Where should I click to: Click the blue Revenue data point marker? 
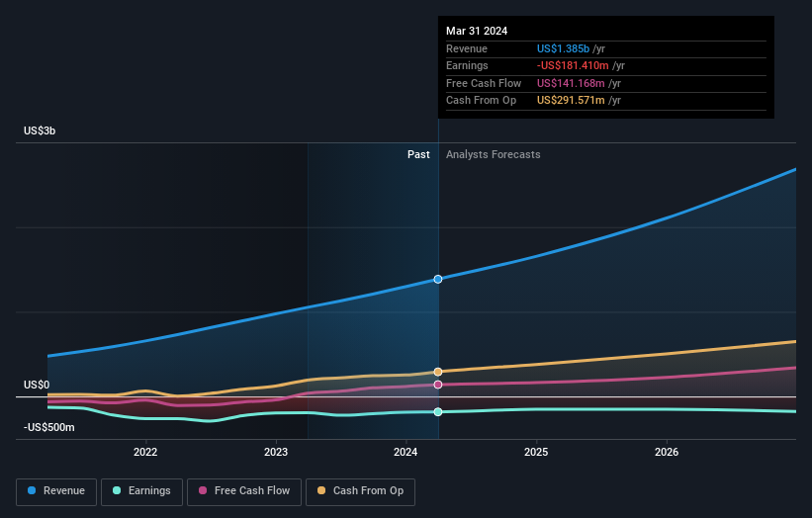pos(438,279)
